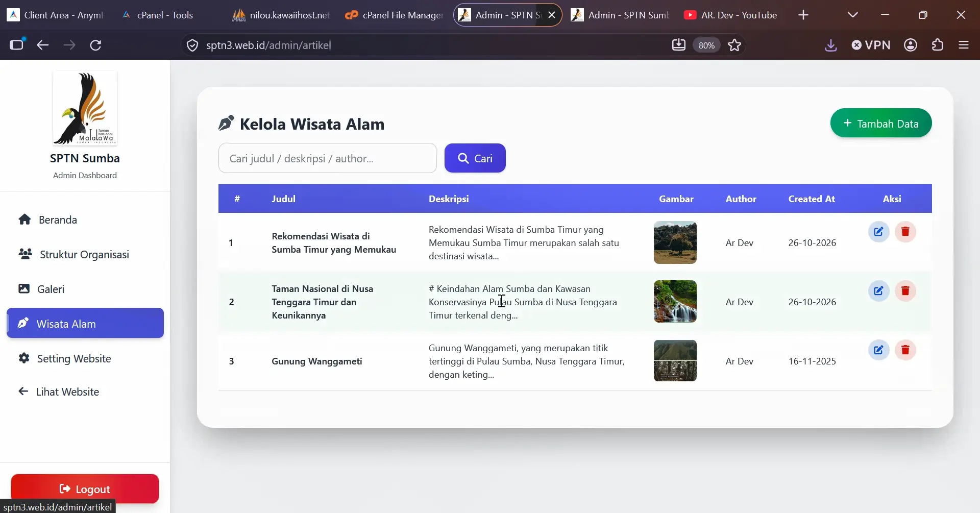Click the red Logout button
The image size is (980, 513).
pos(85,488)
